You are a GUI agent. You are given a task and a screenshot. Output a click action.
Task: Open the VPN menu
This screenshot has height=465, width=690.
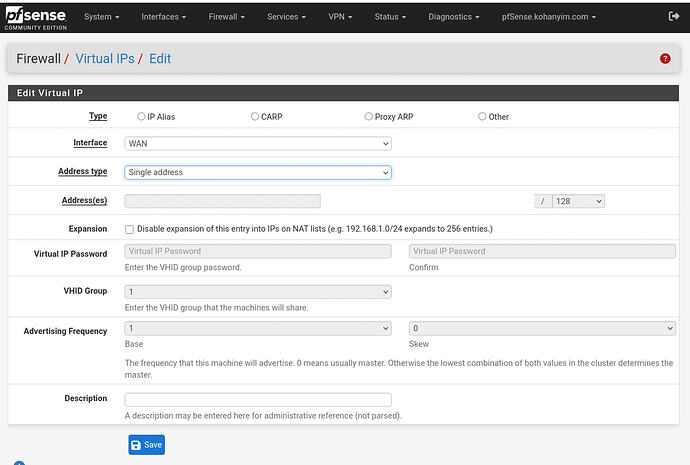click(340, 17)
